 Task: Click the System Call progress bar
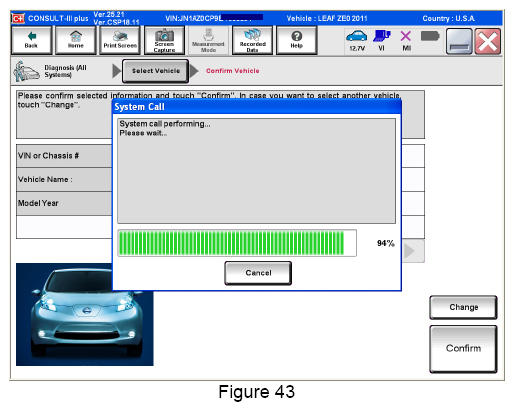(x=237, y=243)
